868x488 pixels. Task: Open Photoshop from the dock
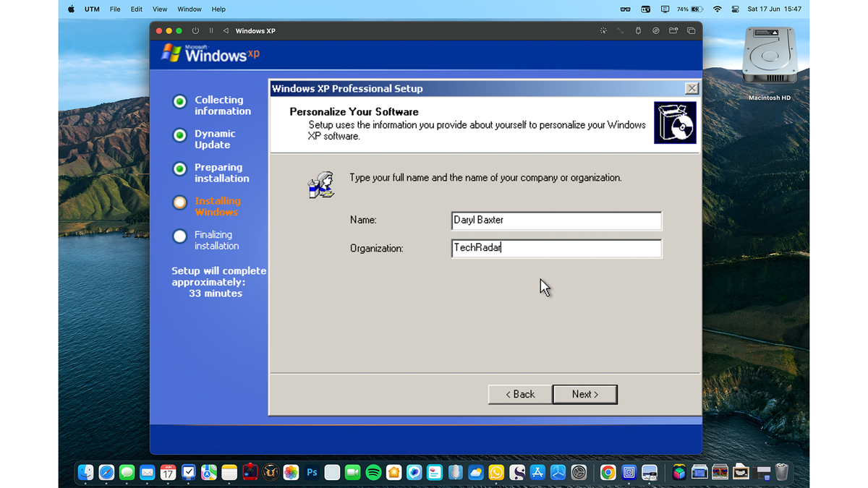coord(311,472)
